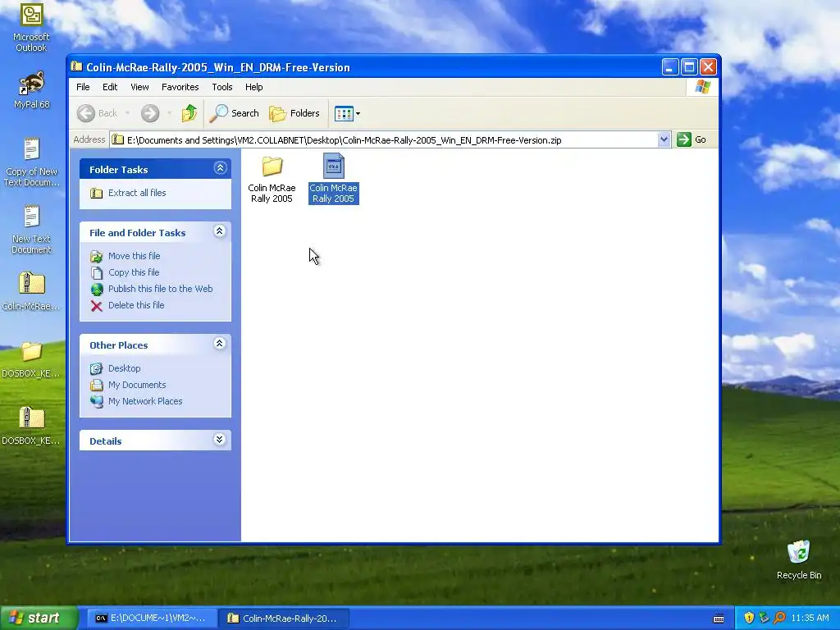Open the Tools menu
The image size is (840, 630).
pyautogui.click(x=221, y=87)
